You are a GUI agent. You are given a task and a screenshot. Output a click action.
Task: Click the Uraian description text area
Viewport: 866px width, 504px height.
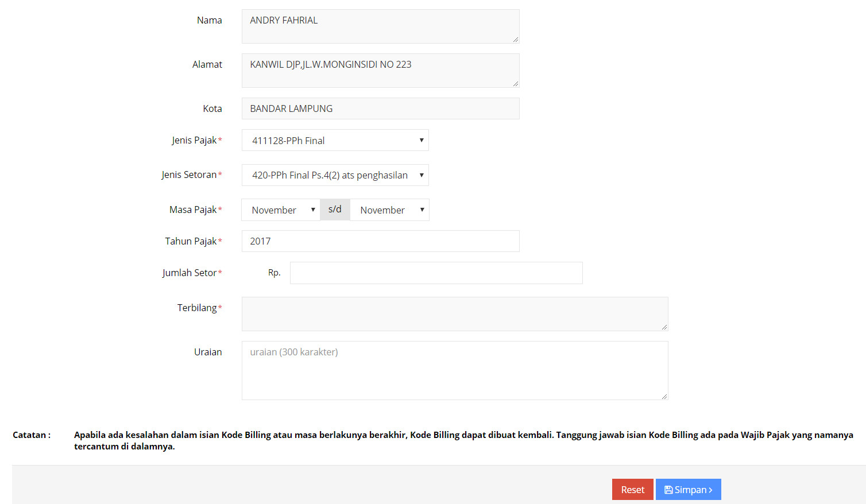[x=455, y=370]
